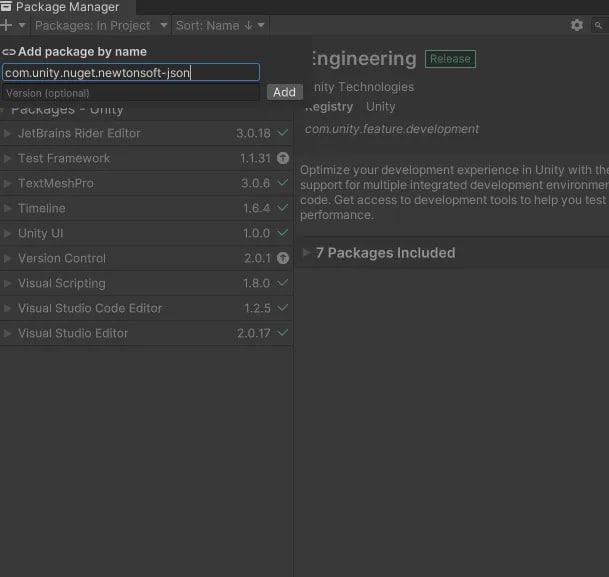Expand Visual Studio Editor package row
The height and width of the screenshot is (577, 609).
[7, 333]
